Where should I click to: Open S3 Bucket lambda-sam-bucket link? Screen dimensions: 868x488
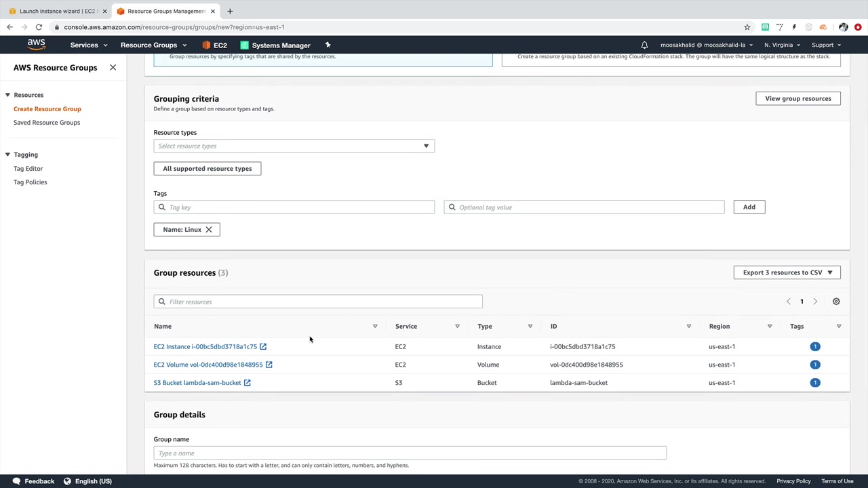click(x=197, y=383)
